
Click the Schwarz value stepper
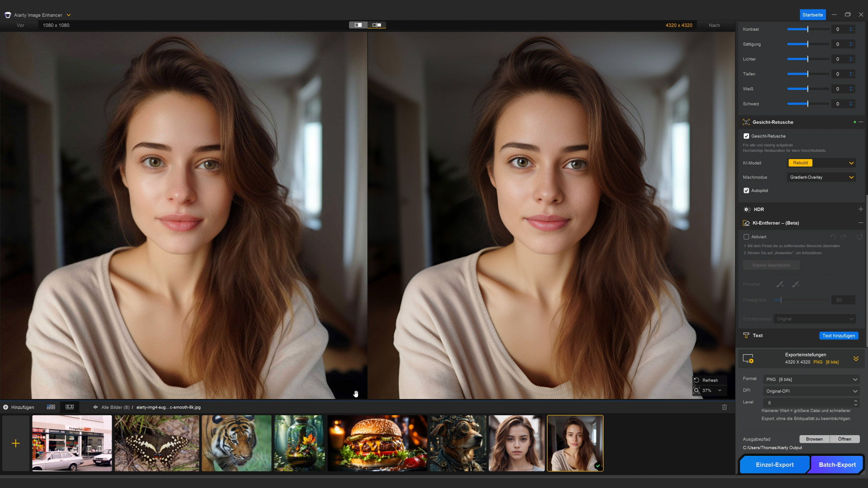click(851, 104)
